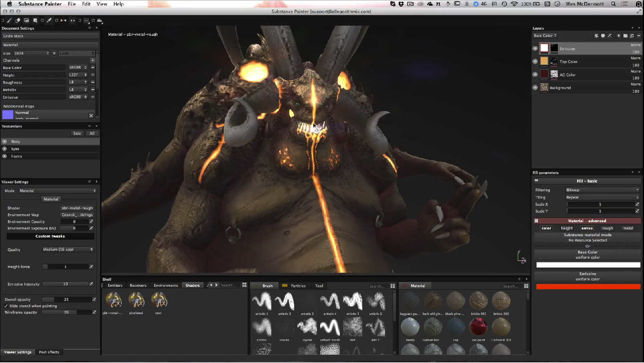Switch to the Post Effects tab
This screenshot has height=363, width=644.
coord(49,352)
